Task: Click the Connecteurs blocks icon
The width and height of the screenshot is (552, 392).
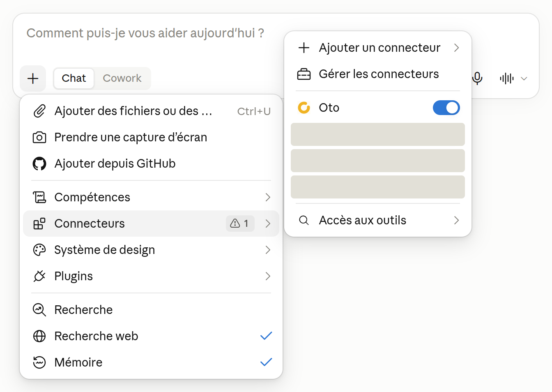Action: pos(39,224)
